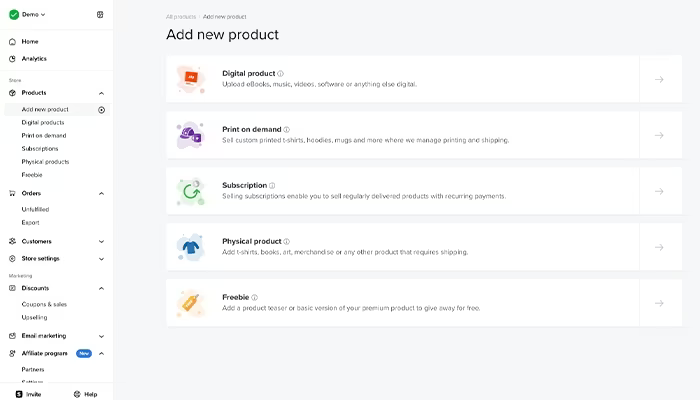Click the All products breadcrumb link
The height and width of the screenshot is (400, 700).
(181, 17)
